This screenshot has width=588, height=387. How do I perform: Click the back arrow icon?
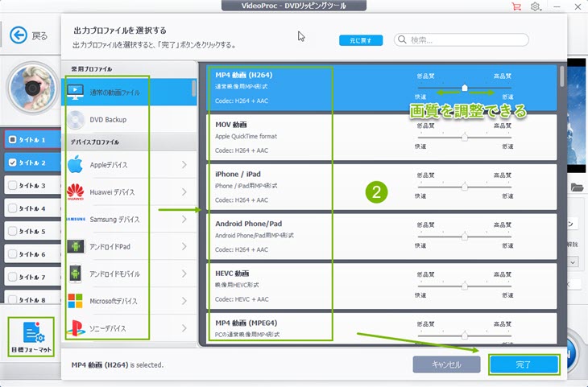coord(18,35)
